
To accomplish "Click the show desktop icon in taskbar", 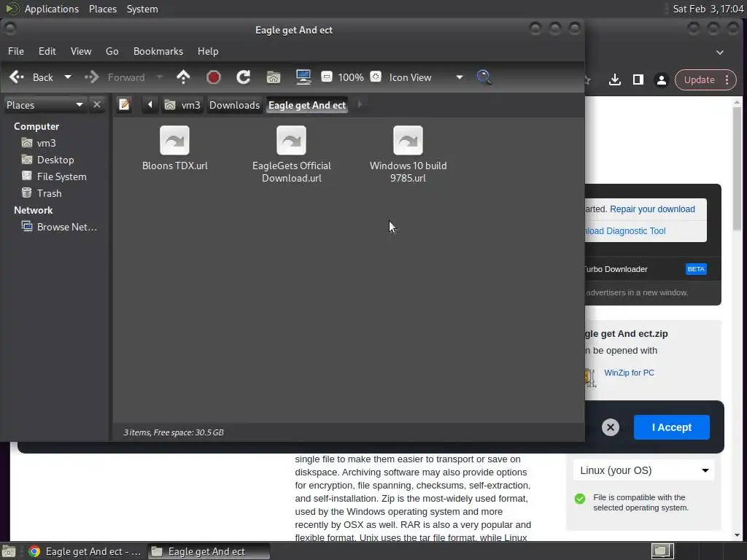I will tap(9, 551).
